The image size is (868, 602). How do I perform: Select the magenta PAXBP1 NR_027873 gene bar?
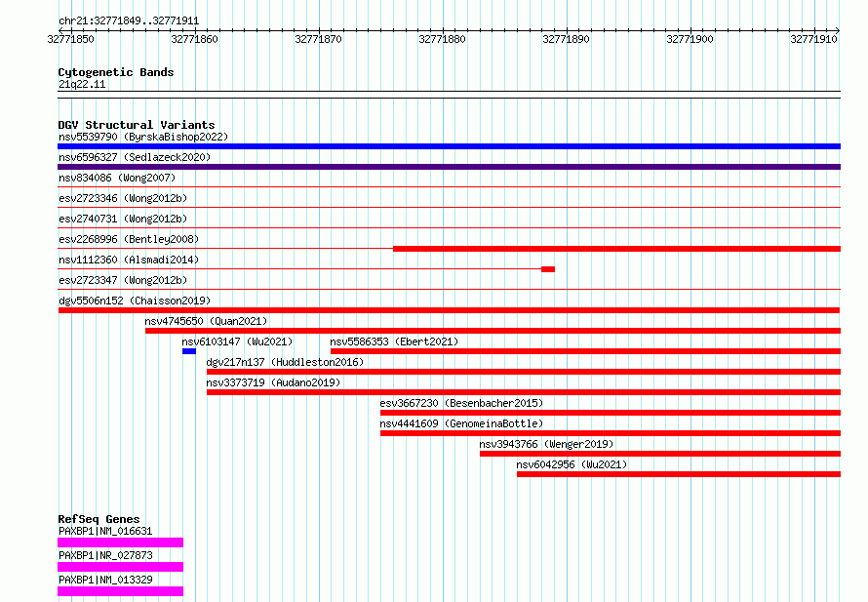click(x=120, y=567)
